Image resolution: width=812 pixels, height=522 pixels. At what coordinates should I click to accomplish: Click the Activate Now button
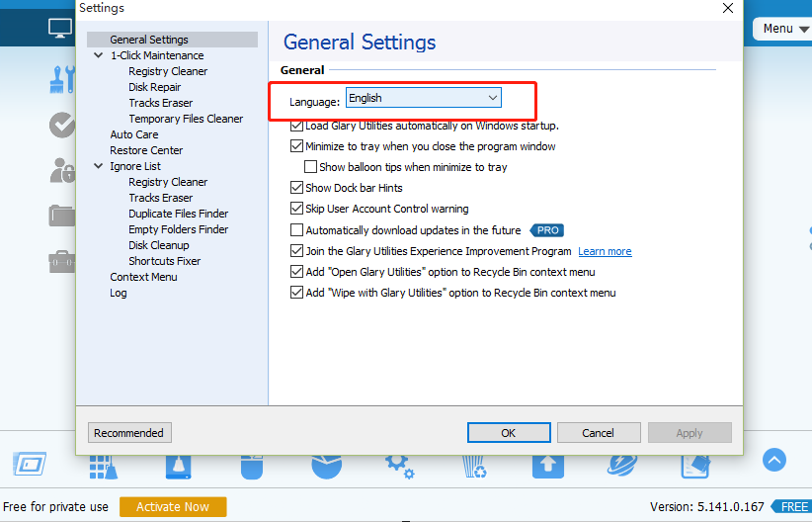pyautogui.click(x=173, y=506)
